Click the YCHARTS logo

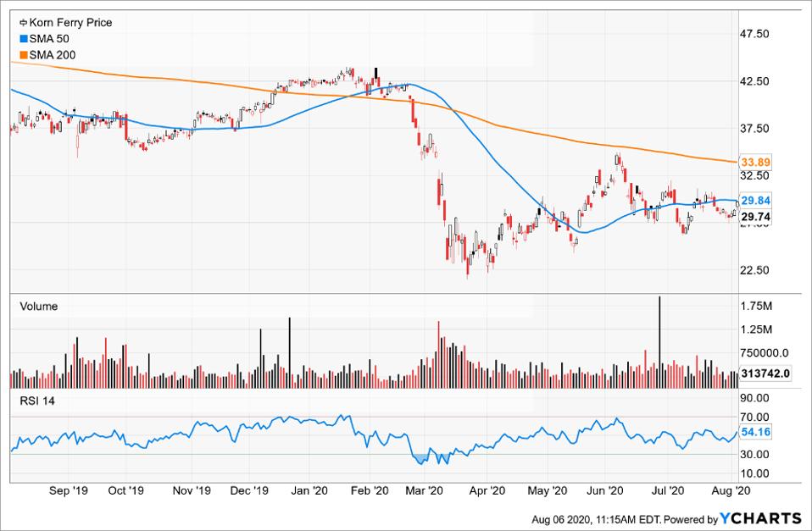pos(760,518)
